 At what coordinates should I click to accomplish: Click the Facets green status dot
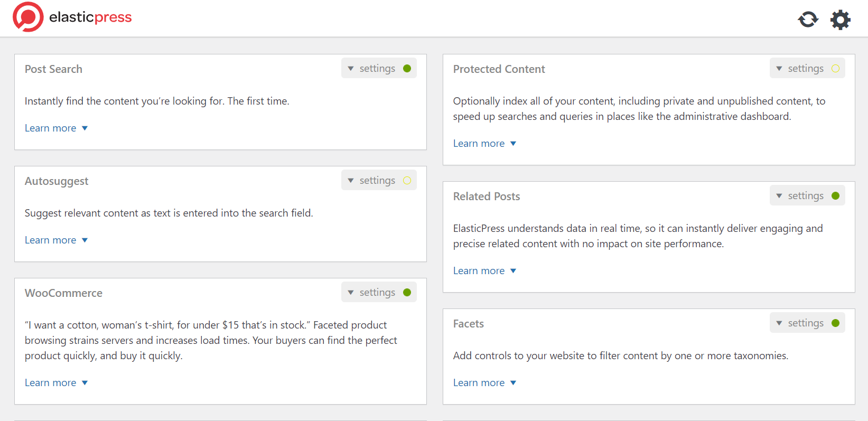(x=835, y=323)
